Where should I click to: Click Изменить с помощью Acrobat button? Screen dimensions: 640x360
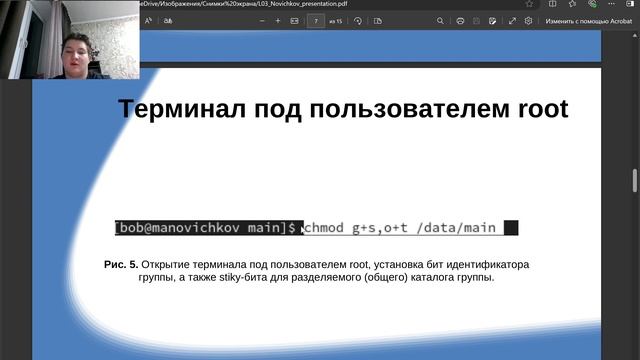tap(589, 21)
